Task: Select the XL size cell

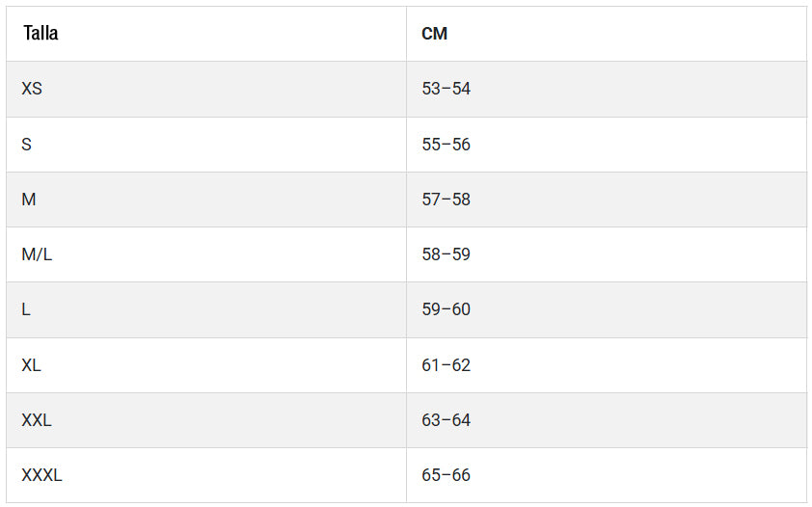Action: tap(32, 365)
